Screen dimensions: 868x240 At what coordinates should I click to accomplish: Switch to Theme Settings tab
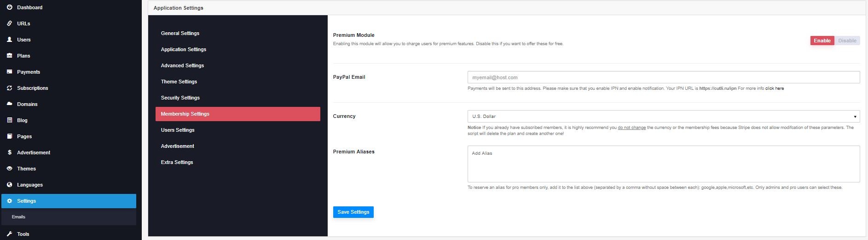[179, 82]
